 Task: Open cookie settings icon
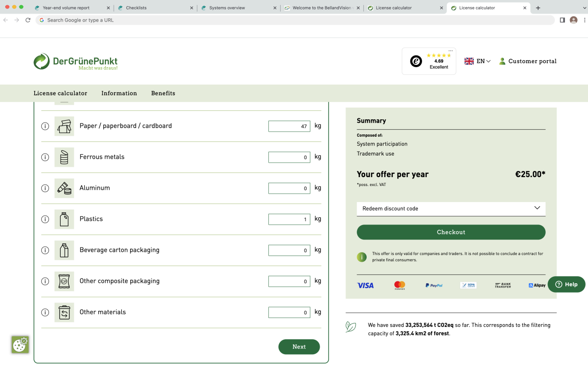point(20,345)
